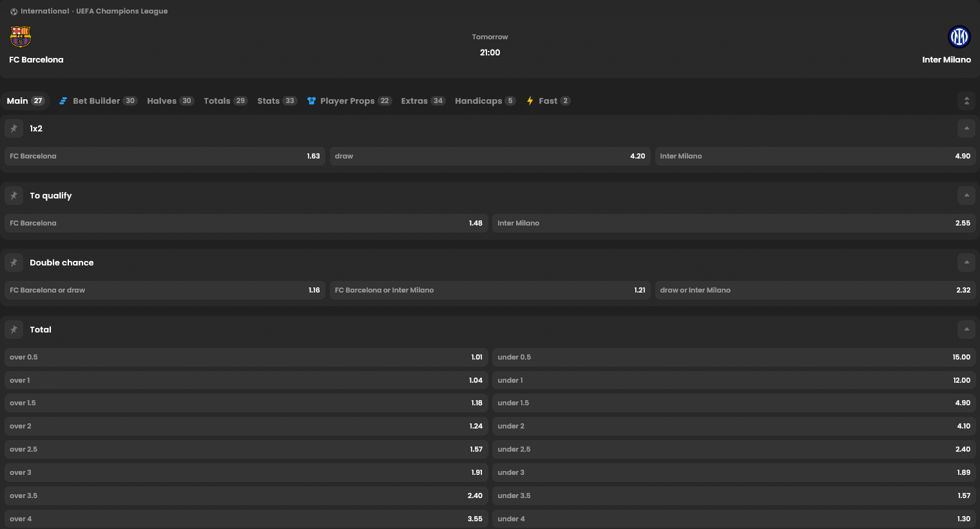Choose under 1.5 at 4.90
The height and width of the screenshot is (529, 980).
(734, 403)
